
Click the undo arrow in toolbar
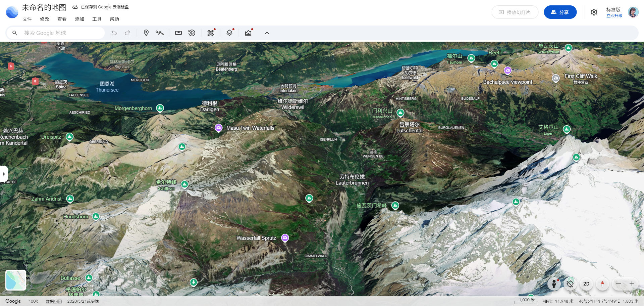pyautogui.click(x=114, y=33)
